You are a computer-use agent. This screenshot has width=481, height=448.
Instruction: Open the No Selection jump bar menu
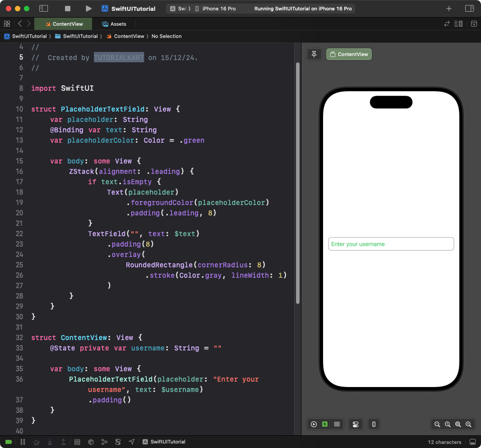(x=166, y=36)
